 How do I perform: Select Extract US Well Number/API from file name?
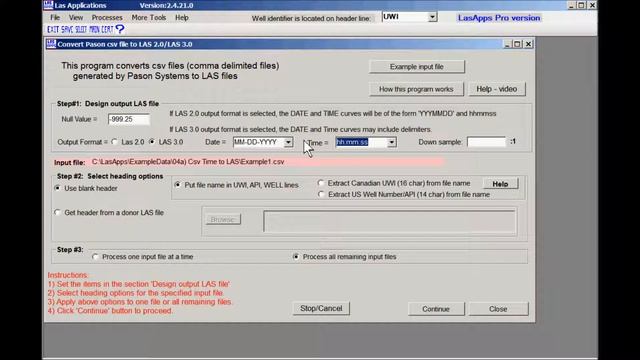click(321, 195)
